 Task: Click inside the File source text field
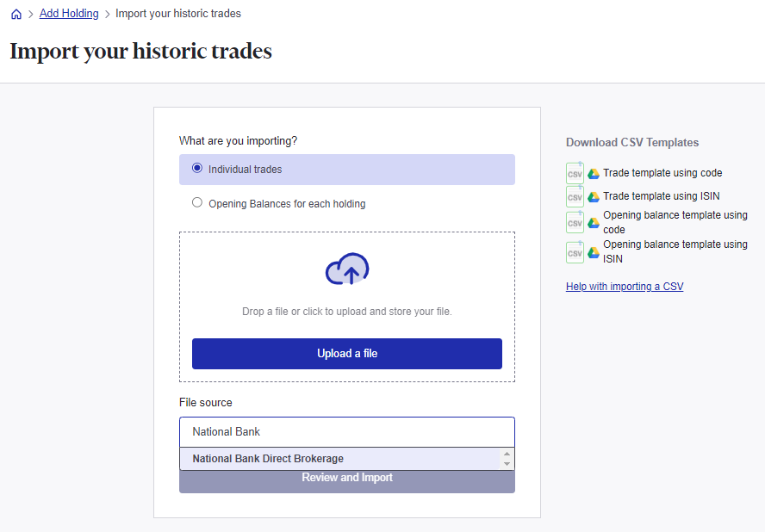(x=346, y=431)
